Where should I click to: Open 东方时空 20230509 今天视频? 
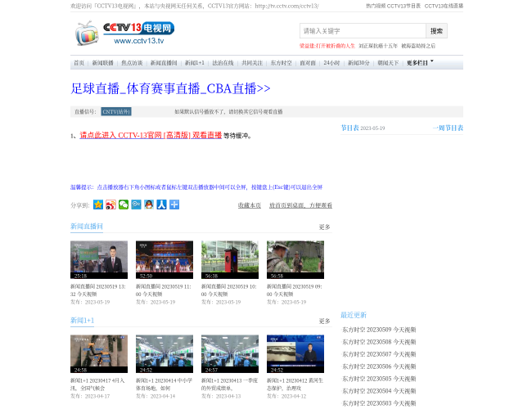click(x=379, y=330)
